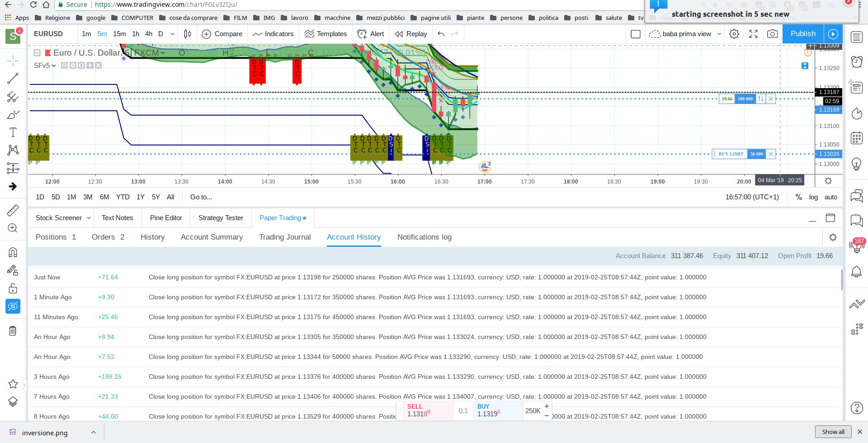Image resolution: width=868 pixels, height=443 pixels.
Task: Select the ruler measure tool
Action: click(13, 210)
